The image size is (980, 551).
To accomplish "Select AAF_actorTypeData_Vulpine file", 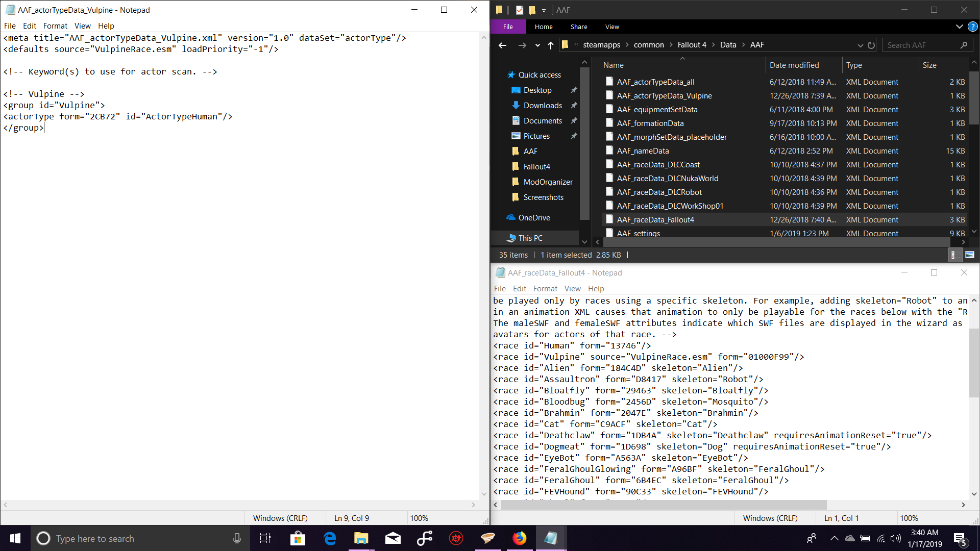I will pyautogui.click(x=664, y=95).
